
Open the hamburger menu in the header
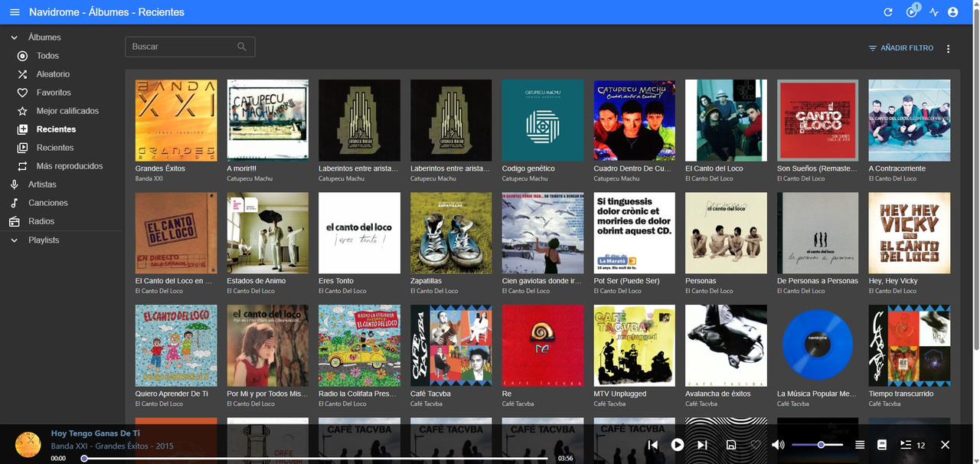(15, 12)
